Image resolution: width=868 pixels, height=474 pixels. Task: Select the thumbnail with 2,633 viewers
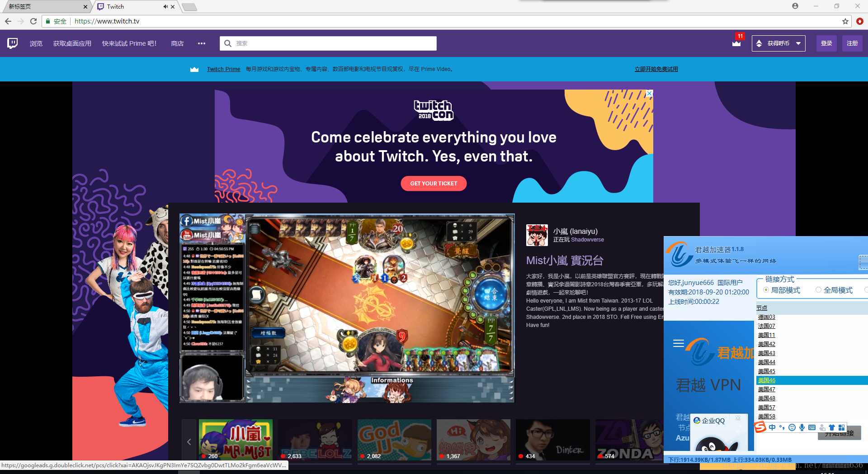(315, 440)
